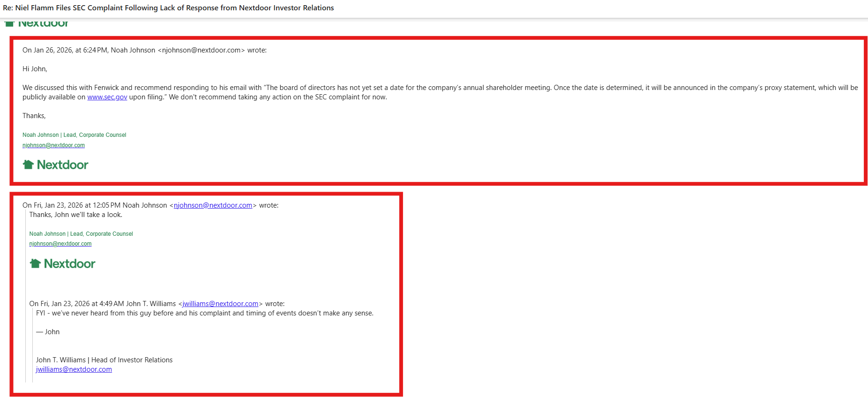Click 'Thanks, John we'll take a look.' text

point(75,215)
